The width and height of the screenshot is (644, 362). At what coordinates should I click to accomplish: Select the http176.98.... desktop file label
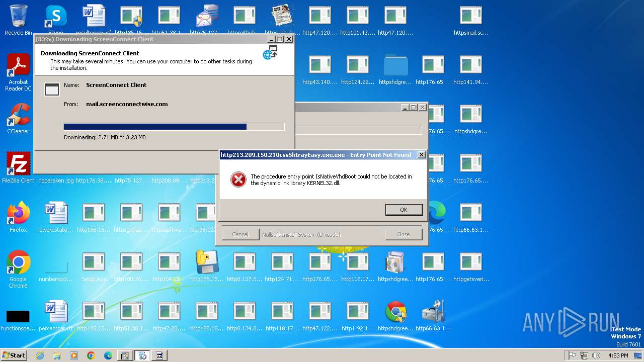click(x=94, y=180)
